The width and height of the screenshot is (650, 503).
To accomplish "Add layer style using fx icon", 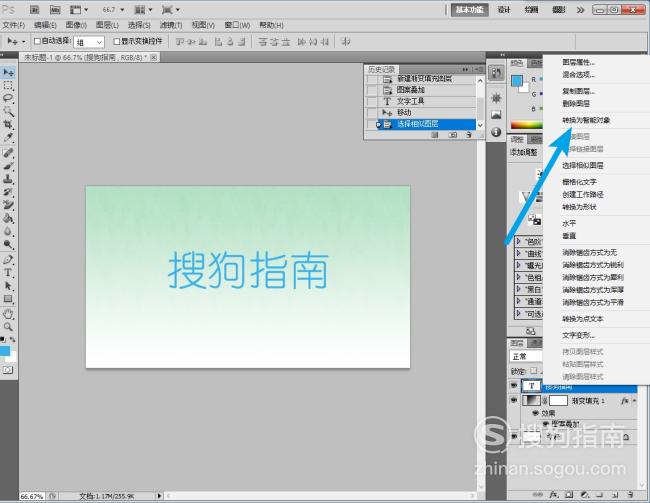I will click(553, 495).
